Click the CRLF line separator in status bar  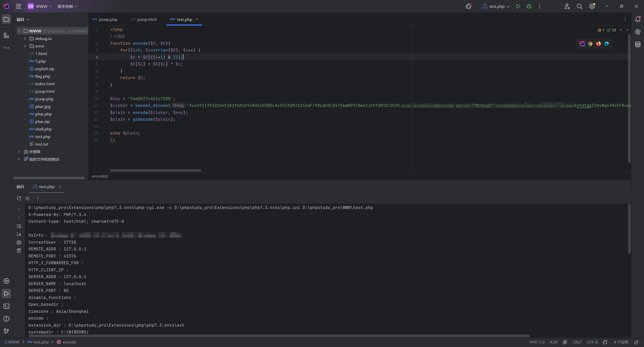tap(577, 342)
